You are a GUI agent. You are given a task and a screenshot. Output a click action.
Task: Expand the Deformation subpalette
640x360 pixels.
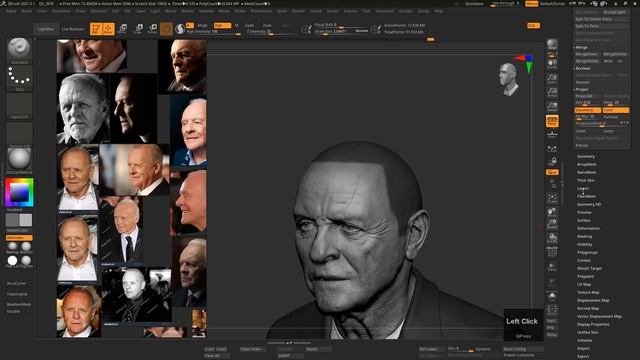tap(588, 229)
